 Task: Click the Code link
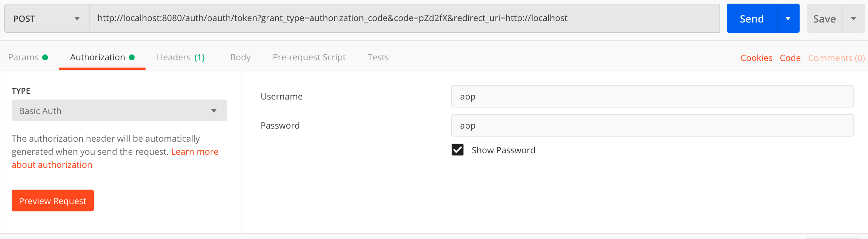790,58
